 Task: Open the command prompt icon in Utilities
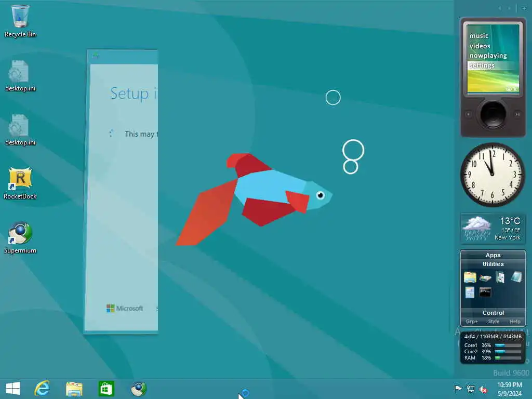click(x=485, y=292)
